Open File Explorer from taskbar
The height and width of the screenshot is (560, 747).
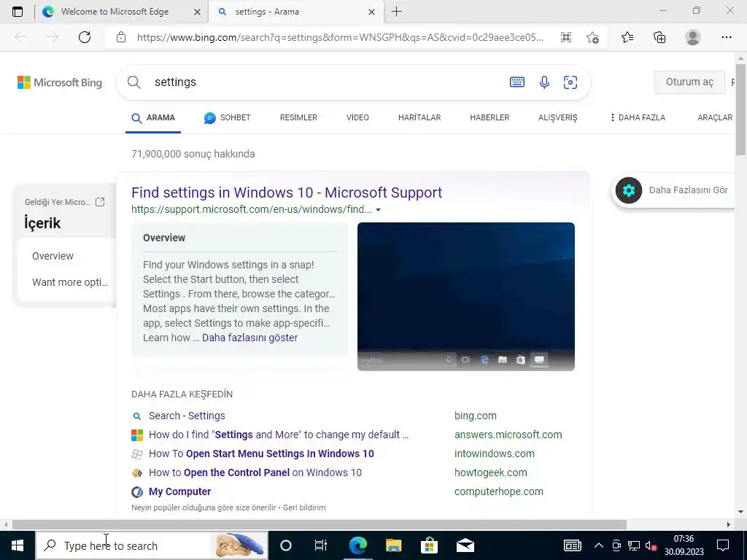point(393,545)
